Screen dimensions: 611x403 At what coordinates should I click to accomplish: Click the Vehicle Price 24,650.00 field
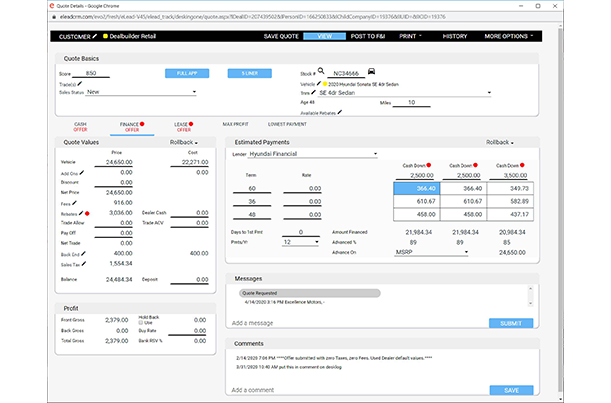(x=113, y=162)
